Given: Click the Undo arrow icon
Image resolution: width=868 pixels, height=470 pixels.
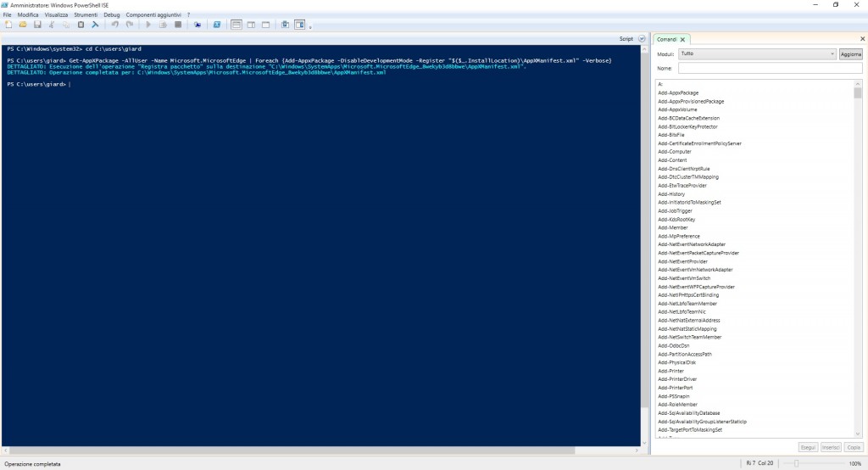Looking at the screenshot, I should point(114,25).
